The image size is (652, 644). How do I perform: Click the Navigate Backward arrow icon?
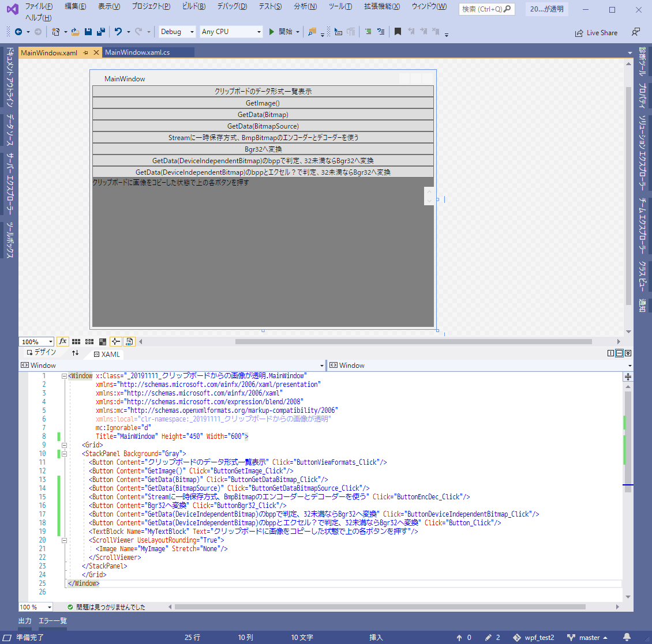[x=18, y=32]
